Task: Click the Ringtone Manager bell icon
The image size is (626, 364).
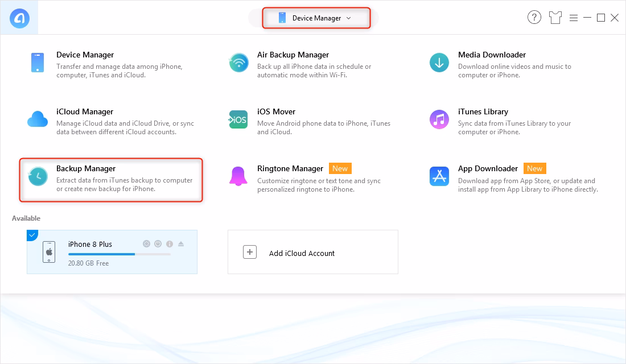Action: (x=238, y=176)
